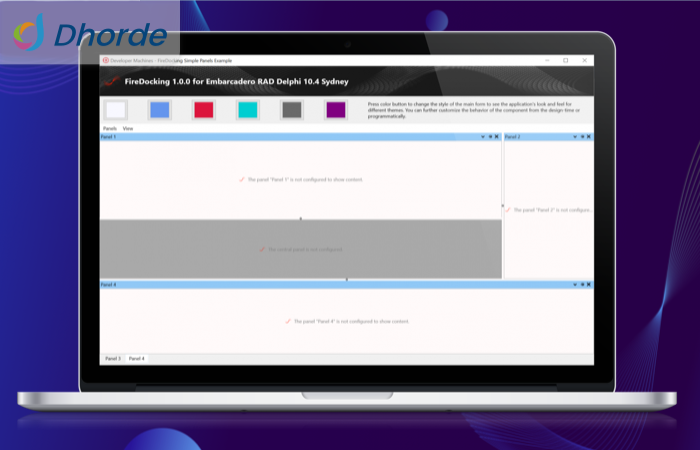The height and width of the screenshot is (450, 700).
Task: Click the FireDocking app icon in title bar
Action: click(x=106, y=60)
